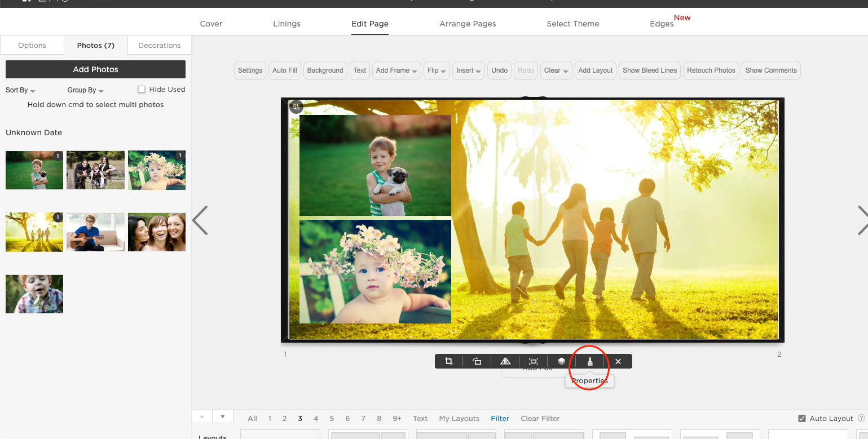Click the rotate icon in photo toolbar

click(x=477, y=361)
